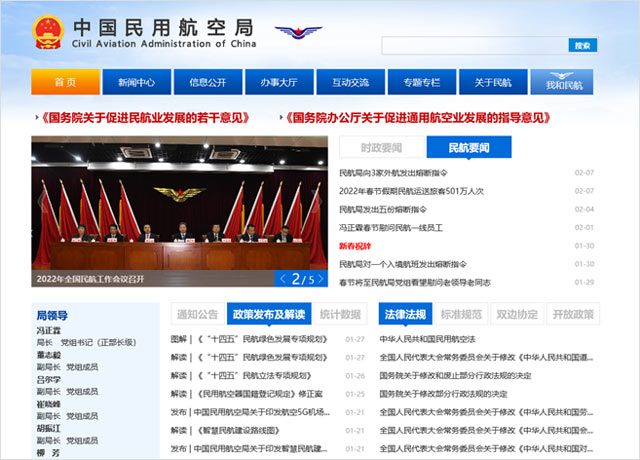Open leader profile 冯正霖

point(49,331)
